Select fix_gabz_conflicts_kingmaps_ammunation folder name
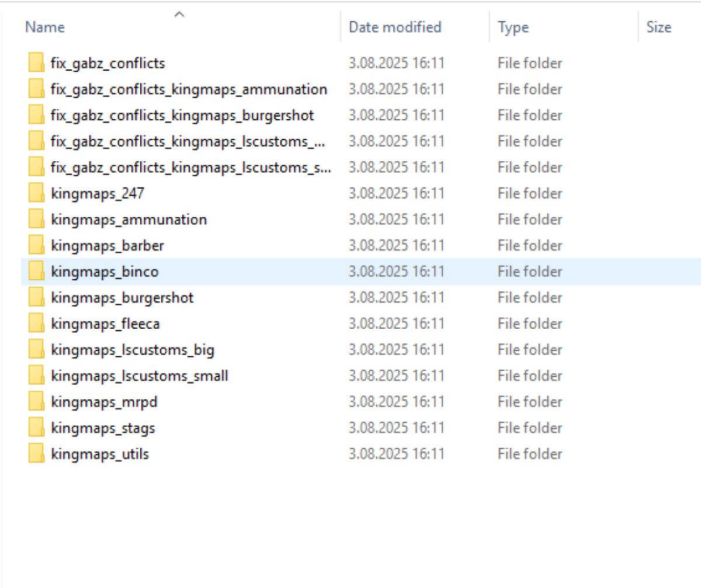 pos(189,89)
